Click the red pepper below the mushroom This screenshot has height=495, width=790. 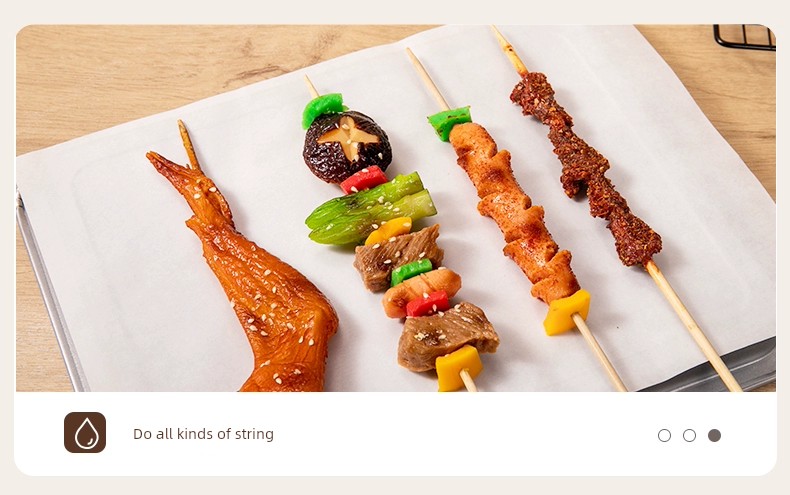point(364,179)
